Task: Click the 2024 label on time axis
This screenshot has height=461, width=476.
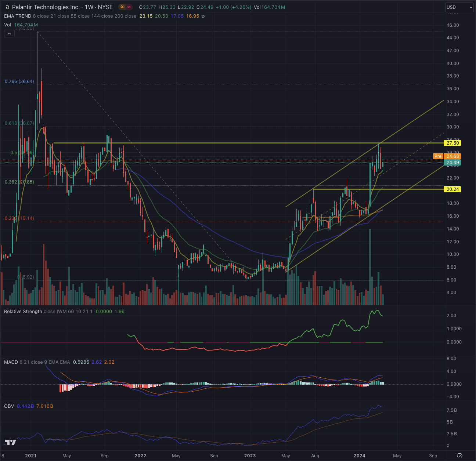Action: 359,456
